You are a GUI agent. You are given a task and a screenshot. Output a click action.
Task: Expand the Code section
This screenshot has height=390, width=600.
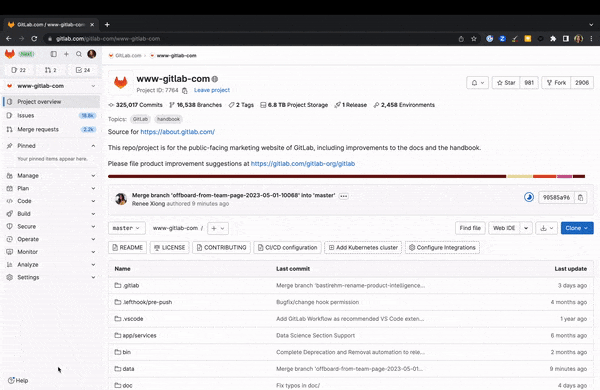51,201
